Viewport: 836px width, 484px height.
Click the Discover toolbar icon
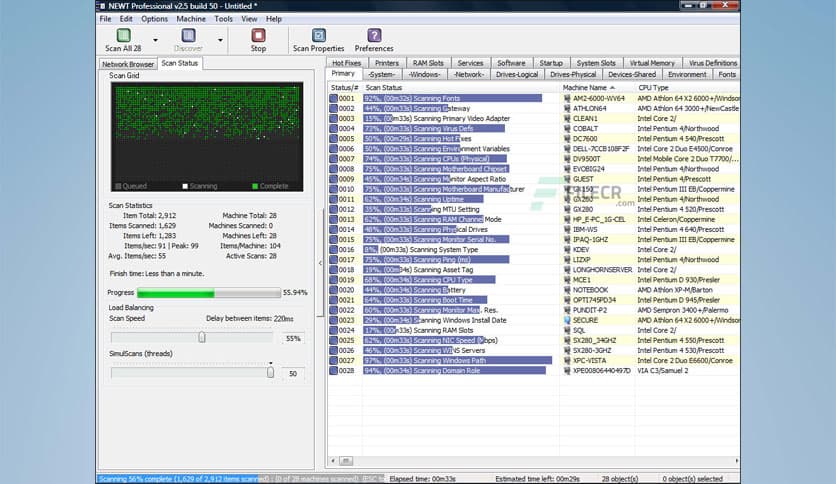188,36
